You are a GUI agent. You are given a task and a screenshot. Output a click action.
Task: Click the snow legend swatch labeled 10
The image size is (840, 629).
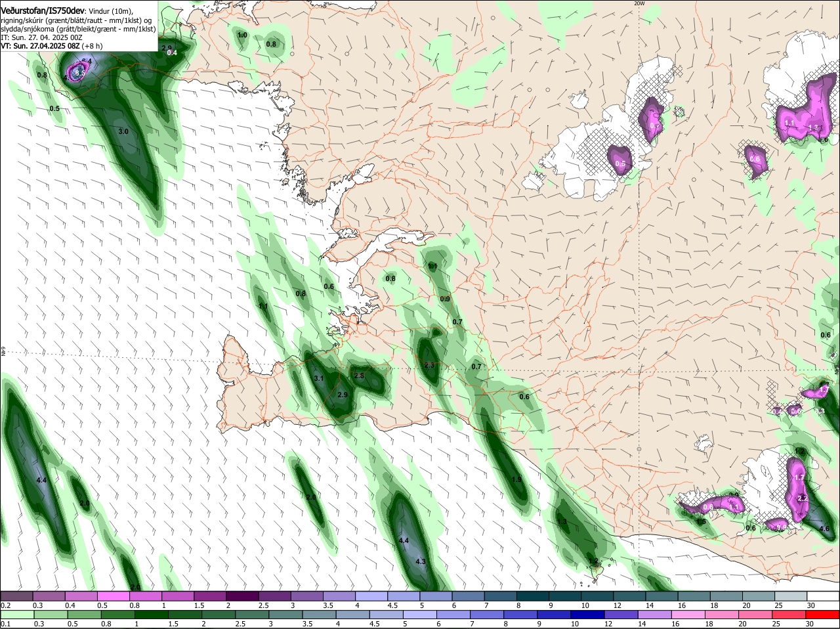pos(597,596)
